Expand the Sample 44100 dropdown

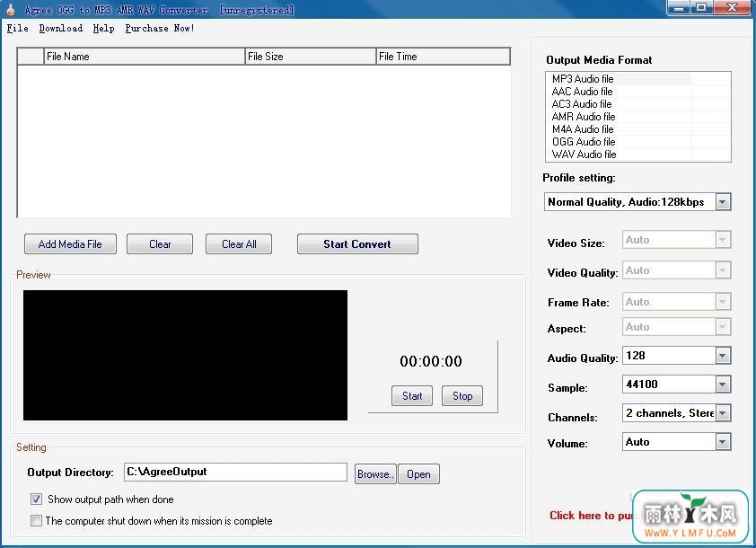point(722,384)
